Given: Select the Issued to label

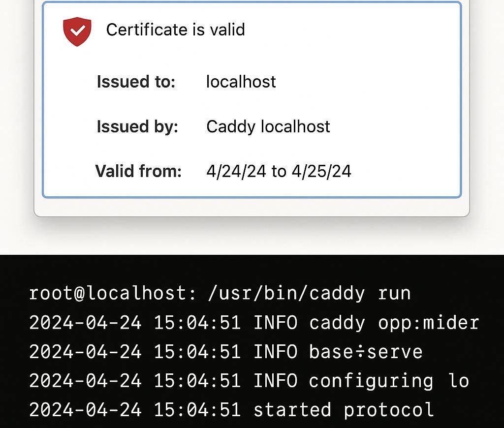Looking at the screenshot, I should click(136, 82).
